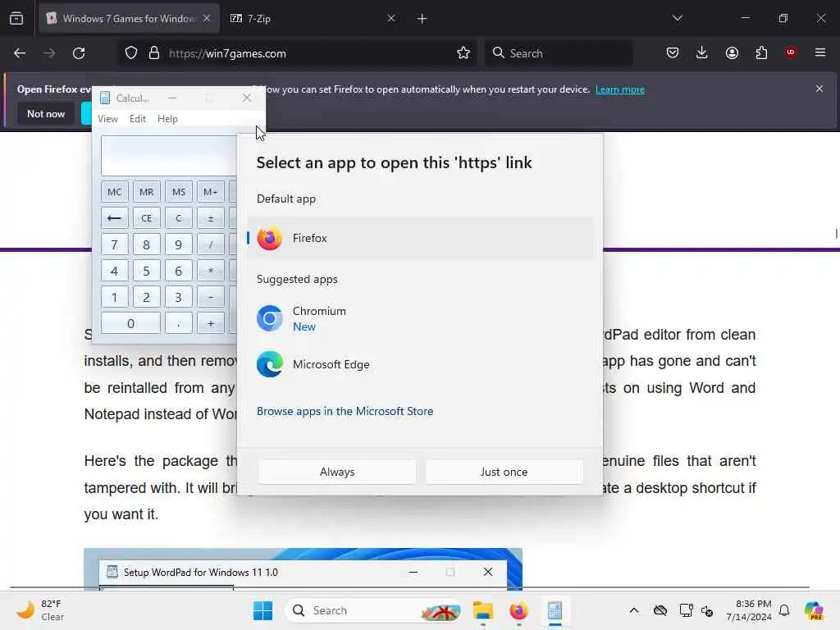Open the Firefox account icon
Image resolution: width=840 pixels, height=630 pixels.
click(732, 52)
